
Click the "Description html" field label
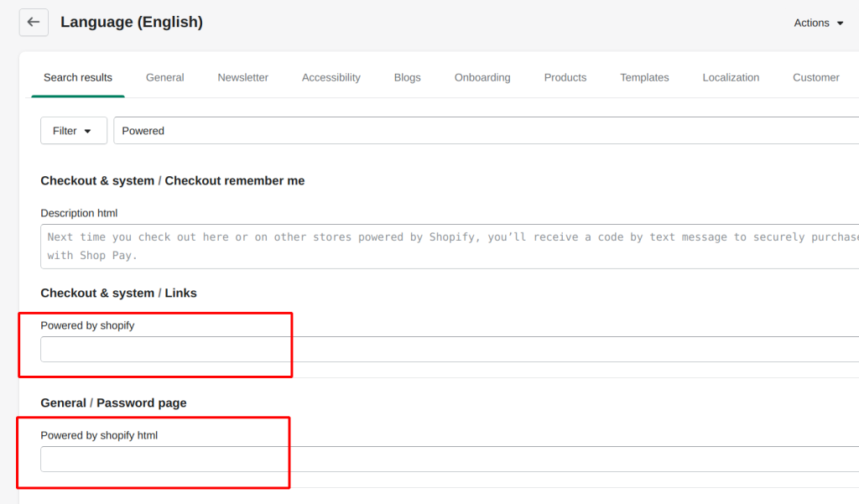point(79,213)
